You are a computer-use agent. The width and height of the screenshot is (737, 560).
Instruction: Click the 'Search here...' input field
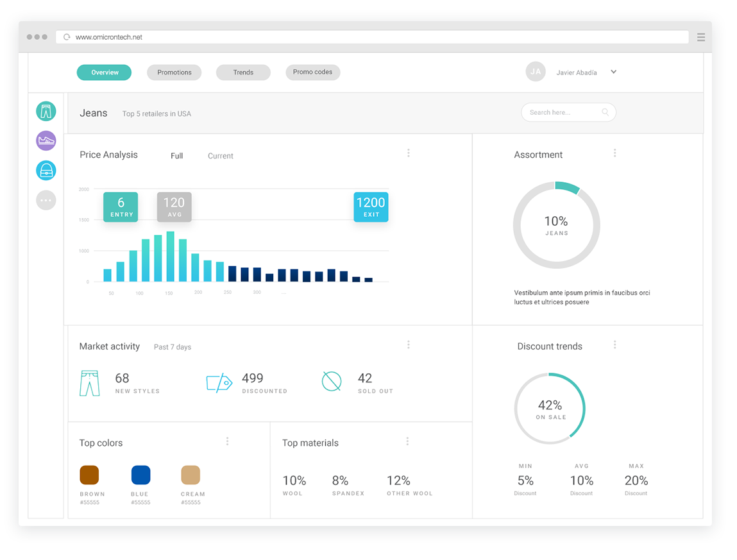(x=561, y=112)
